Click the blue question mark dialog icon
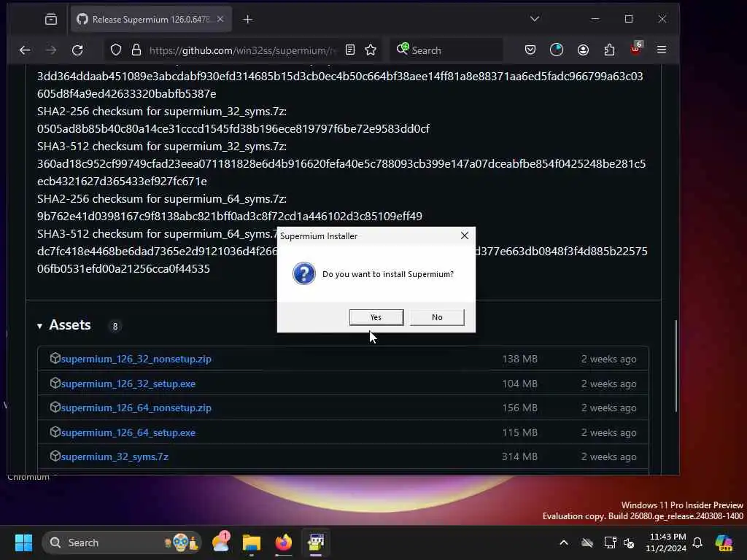This screenshot has width=747, height=560. [304, 274]
